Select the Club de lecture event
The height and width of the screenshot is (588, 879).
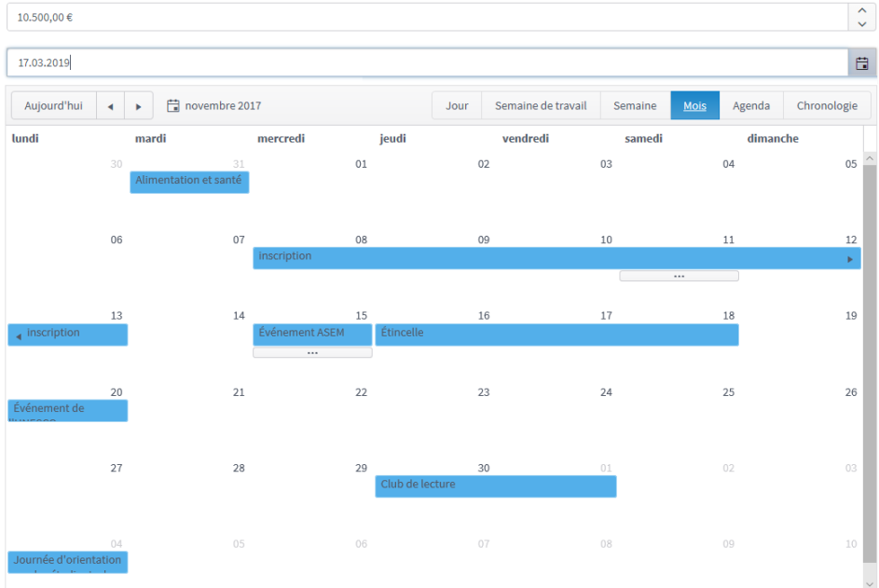click(x=495, y=486)
